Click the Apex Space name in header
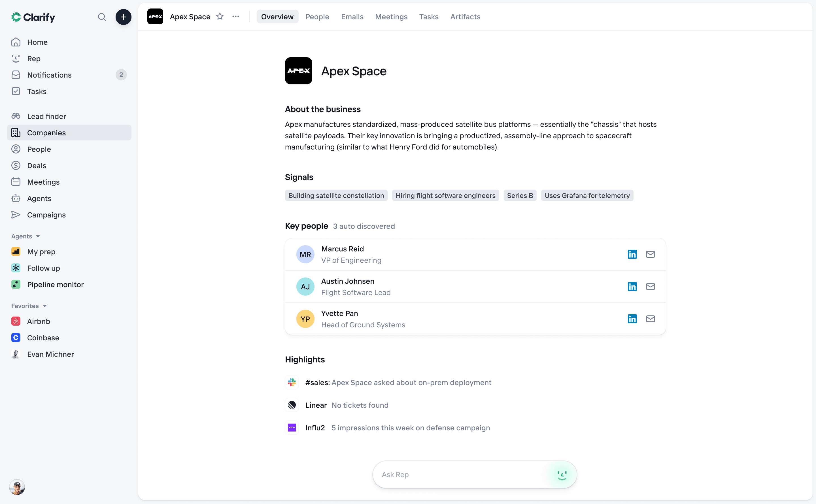 coord(190,16)
